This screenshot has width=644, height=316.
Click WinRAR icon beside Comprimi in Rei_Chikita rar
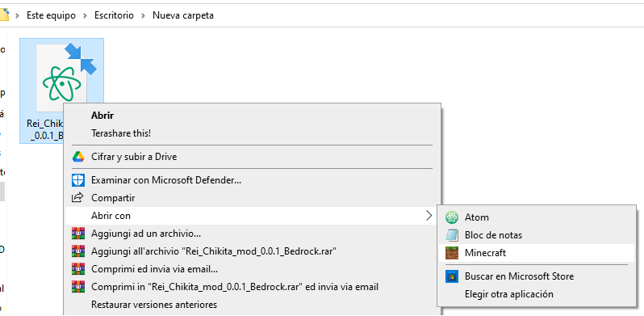click(x=78, y=287)
